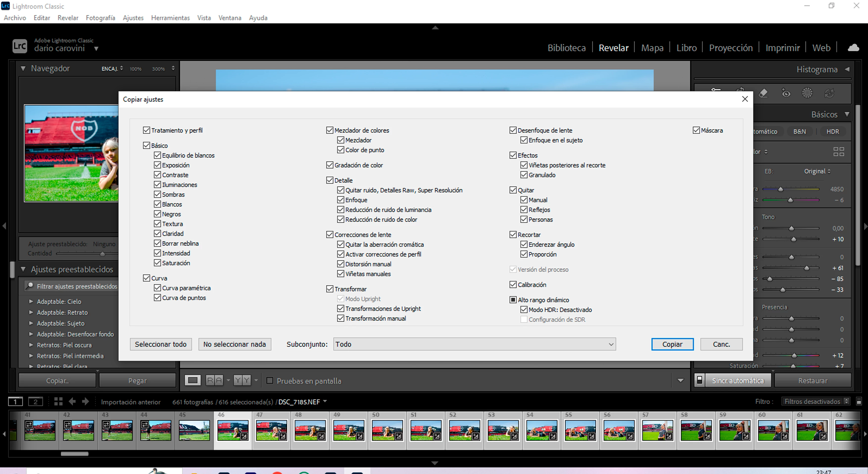Click the Copiar button in dialog
The image size is (868, 474).
click(x=672, y=344)
